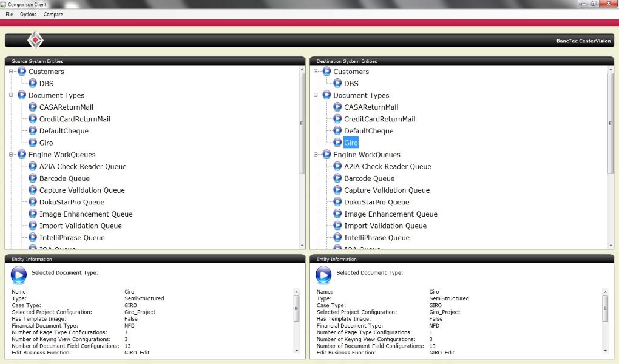Click the Destination System Entities scrollbar thumb

point(611,123)
